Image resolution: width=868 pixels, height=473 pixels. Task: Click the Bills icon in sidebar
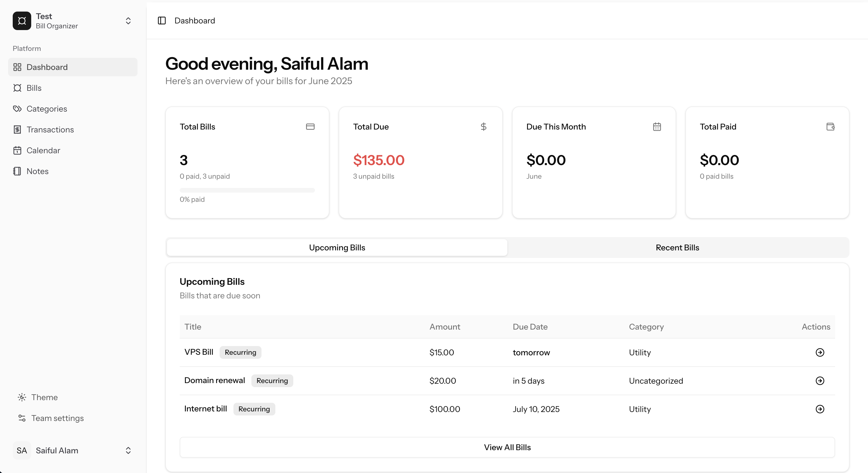(x=17, y=88)
